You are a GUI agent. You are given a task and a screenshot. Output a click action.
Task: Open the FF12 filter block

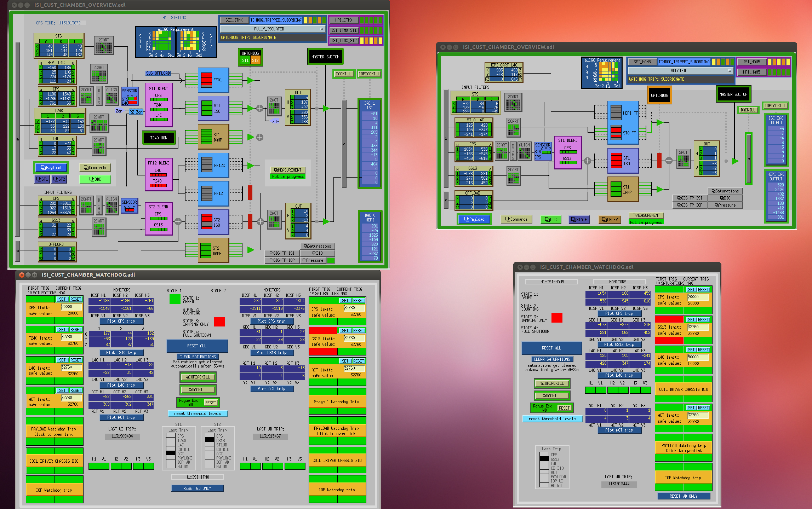213,193
